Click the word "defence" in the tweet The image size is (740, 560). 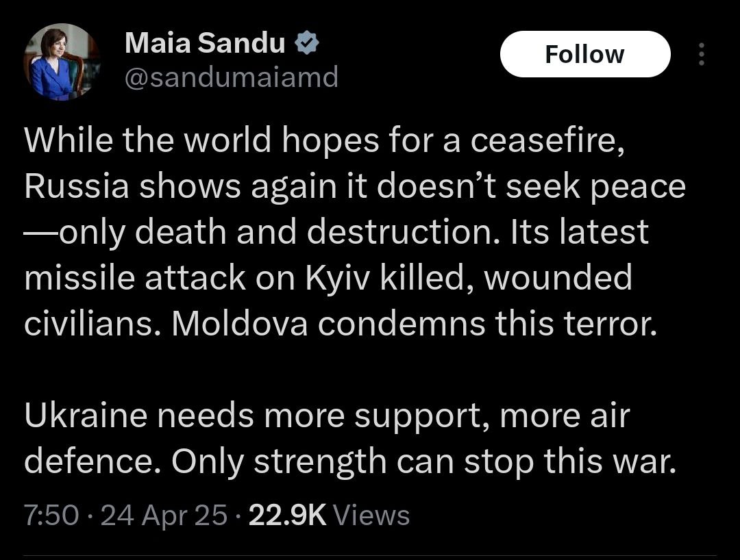[91, 462]
